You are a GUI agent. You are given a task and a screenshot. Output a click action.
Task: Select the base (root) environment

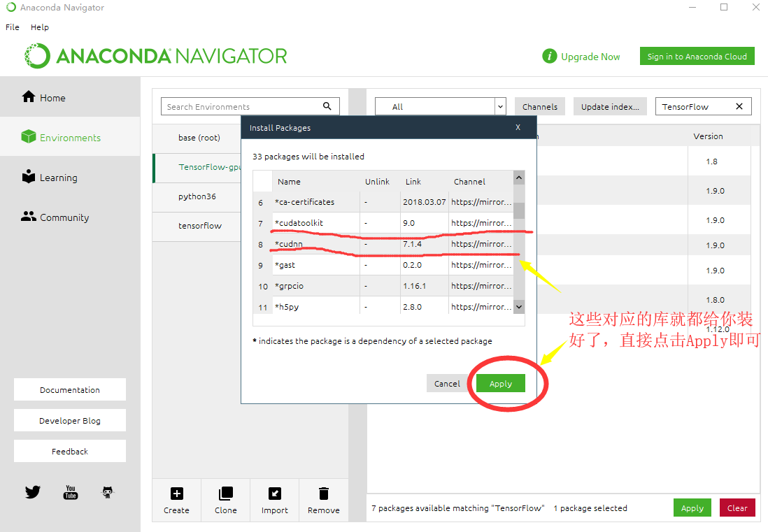199,138
